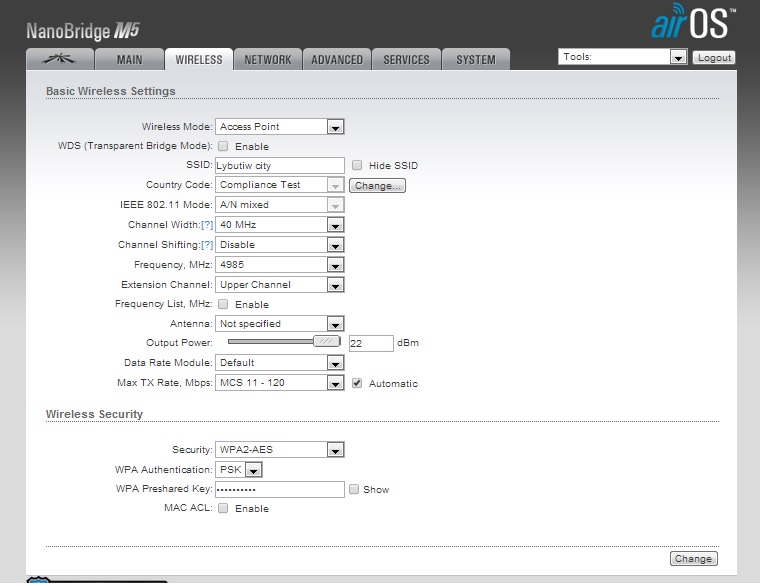Open the Channel Shifting dropdown
Viewport: 762px width, 586px height.
(x=279, y=244)
